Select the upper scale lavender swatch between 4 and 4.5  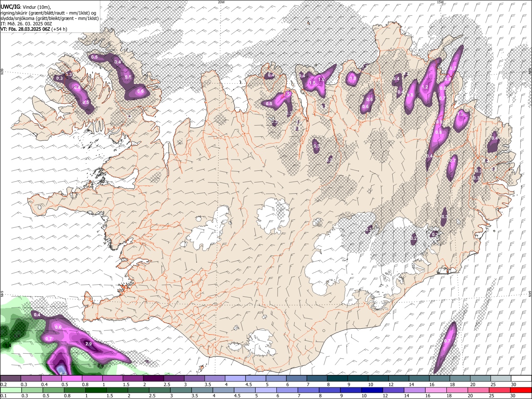pos(235,379)
